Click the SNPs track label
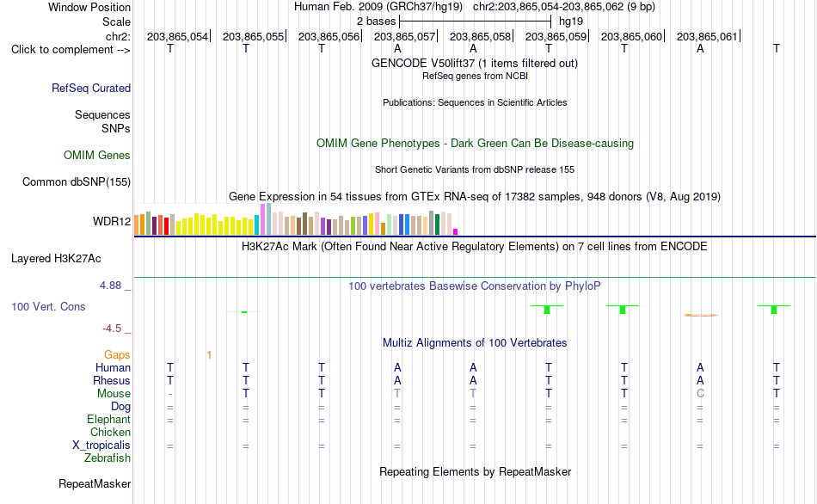817x504 pixels. (x=116, y=128)
